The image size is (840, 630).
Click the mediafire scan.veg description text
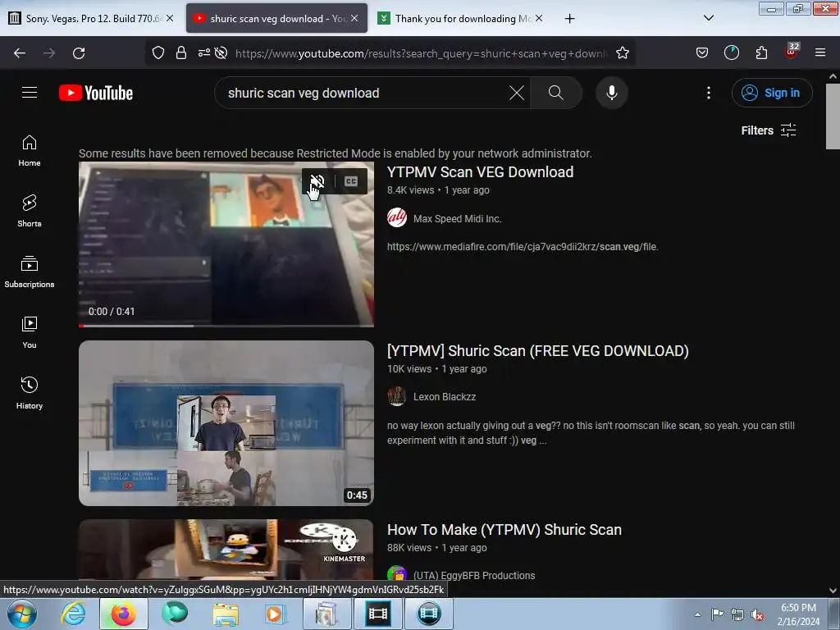point(523,247)
